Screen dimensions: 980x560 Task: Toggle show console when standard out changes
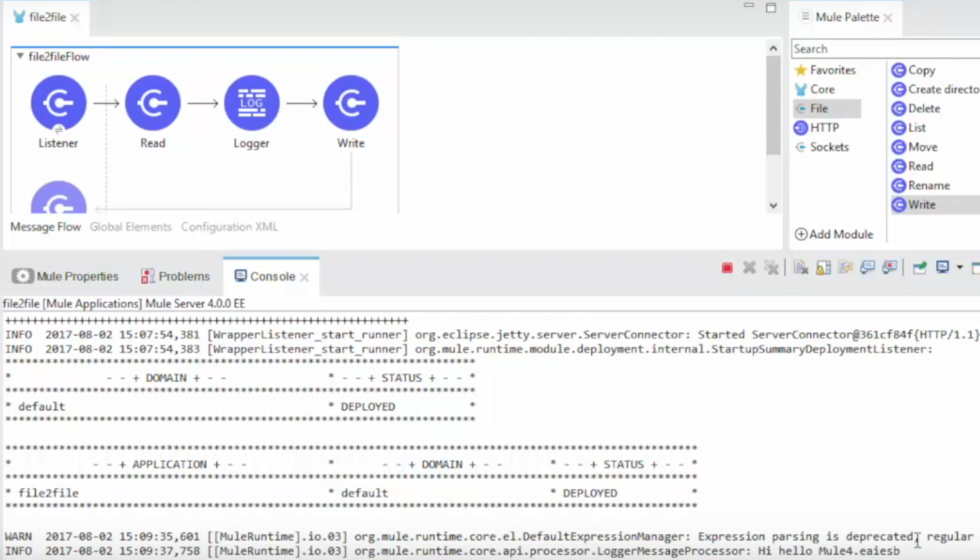[x=868, y=268]
